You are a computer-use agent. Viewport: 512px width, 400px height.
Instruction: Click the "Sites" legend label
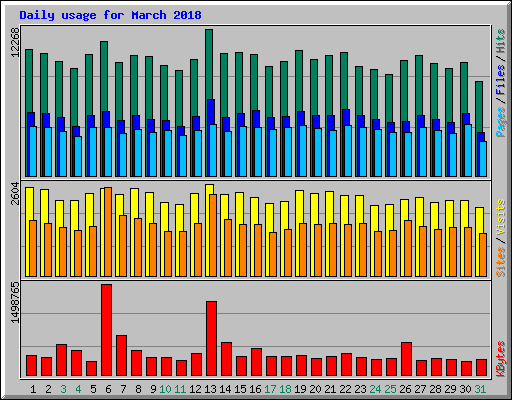tap(500, 262)
